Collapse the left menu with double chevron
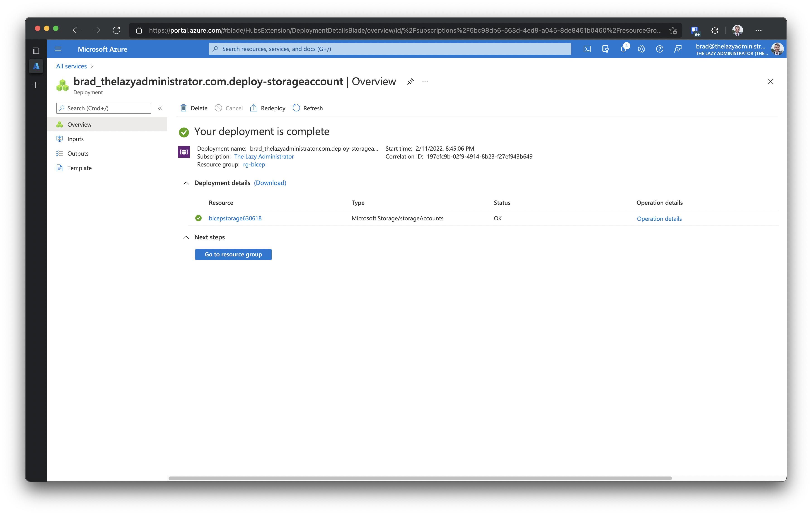The image size is (812, 515). (x=160, y=108)
